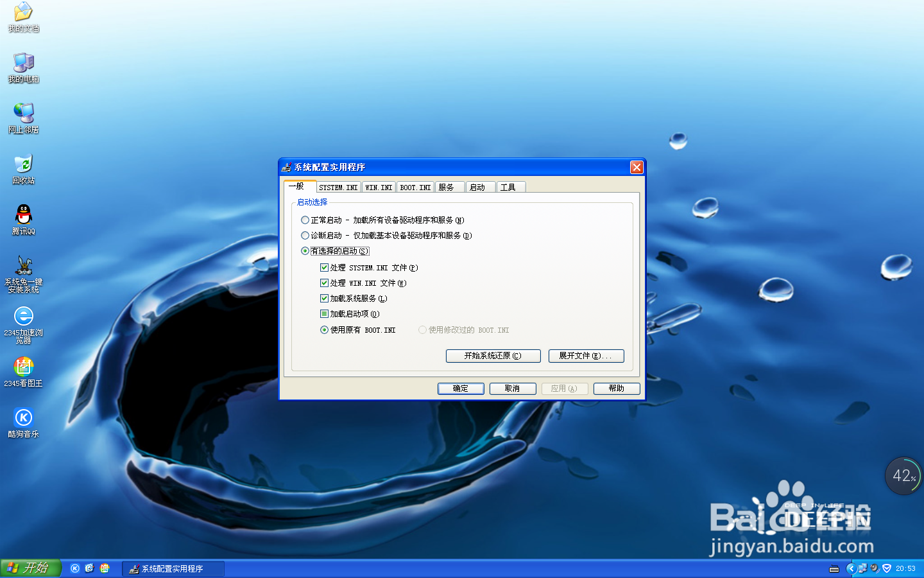Select the 诊断启动 radio option
The height and width of the screenshot is (578, 924).
pyautogui.click(x=386, y=236)
